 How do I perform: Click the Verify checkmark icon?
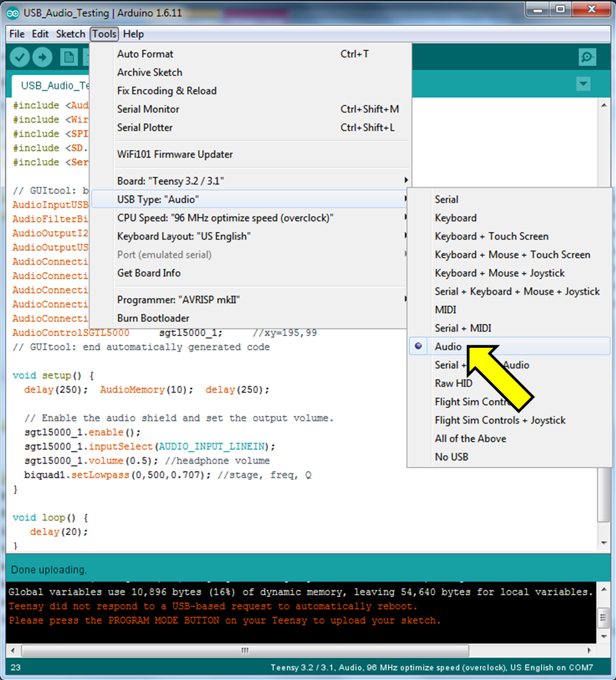coord(19,57)
